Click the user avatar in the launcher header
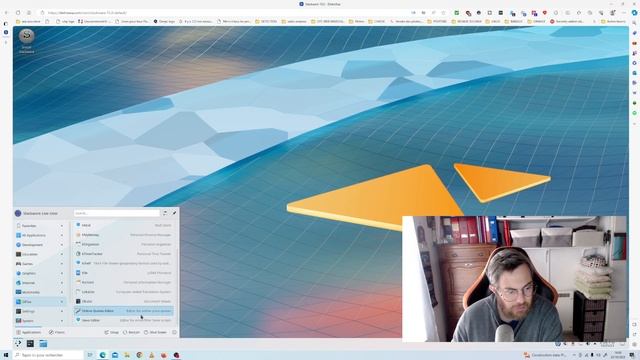Image resolution: width=640 pixels, height=360 pixels. [x=18, y=213]
